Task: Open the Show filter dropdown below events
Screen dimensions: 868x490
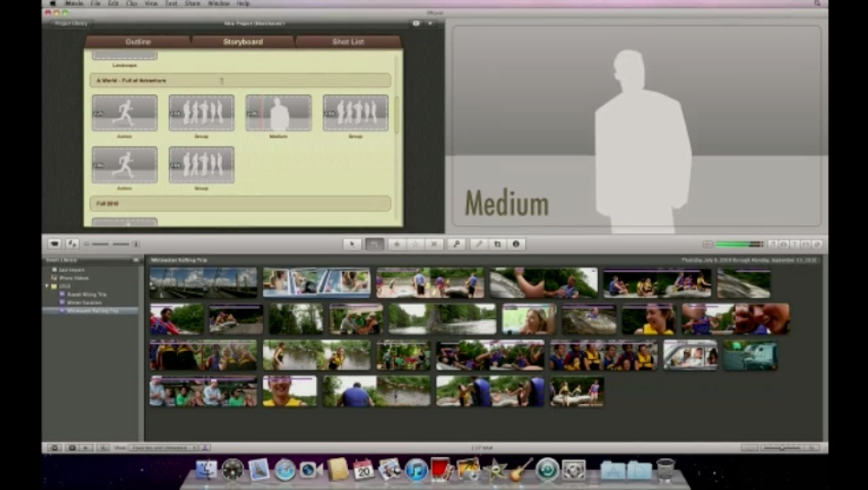Action: coord(162,447)
